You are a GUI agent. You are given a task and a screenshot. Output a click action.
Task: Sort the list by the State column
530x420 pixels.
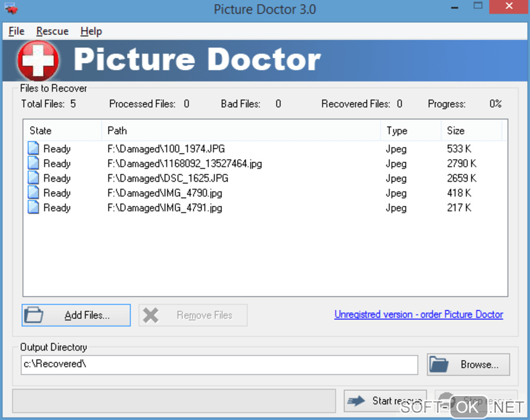click(x=62, y=130)
